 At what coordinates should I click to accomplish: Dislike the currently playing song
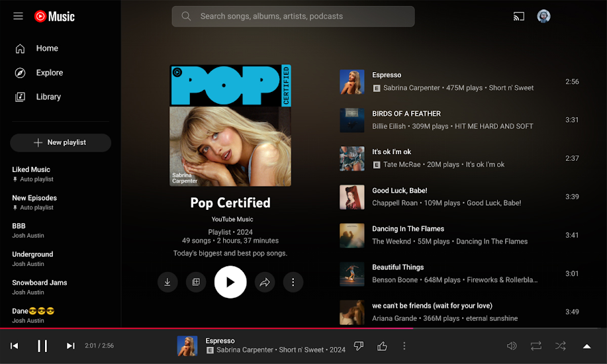359,345
